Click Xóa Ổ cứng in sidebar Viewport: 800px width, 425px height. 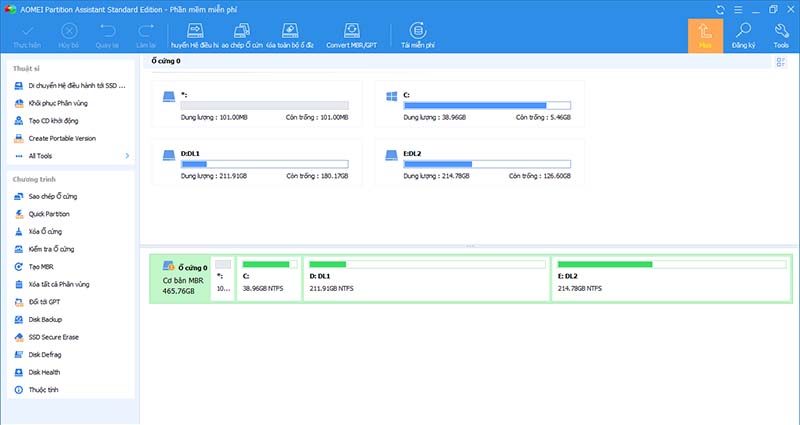coord(38,232)
